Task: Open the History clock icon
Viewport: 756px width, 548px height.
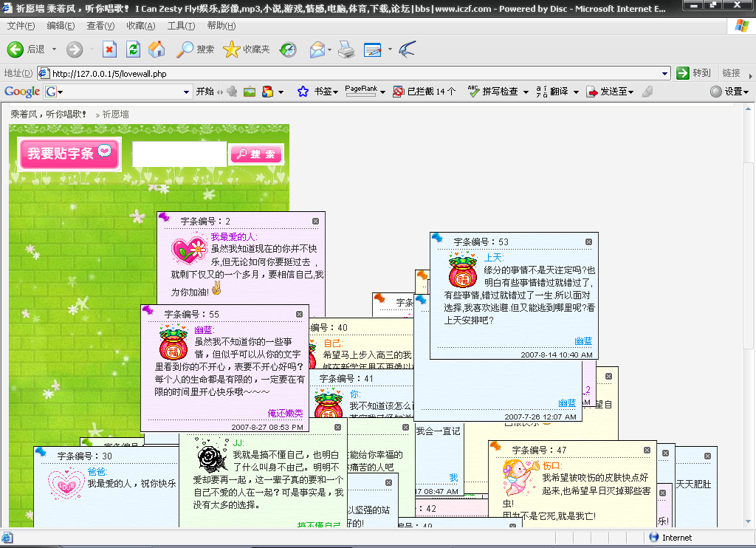Action: [289, 49]
